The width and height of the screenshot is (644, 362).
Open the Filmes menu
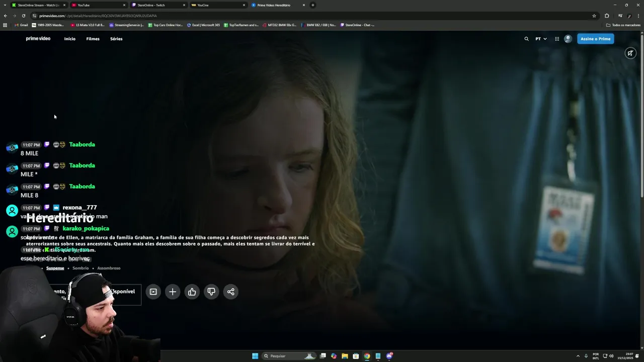point(93,39)
